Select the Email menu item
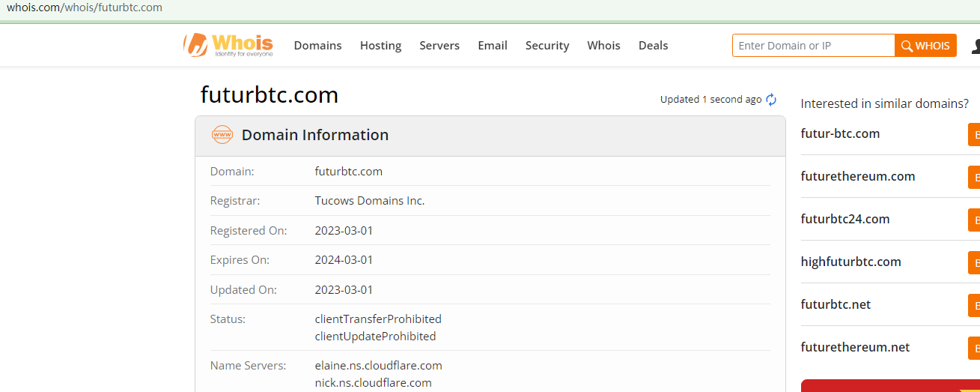980x392 pixels. tap(493, 46)
